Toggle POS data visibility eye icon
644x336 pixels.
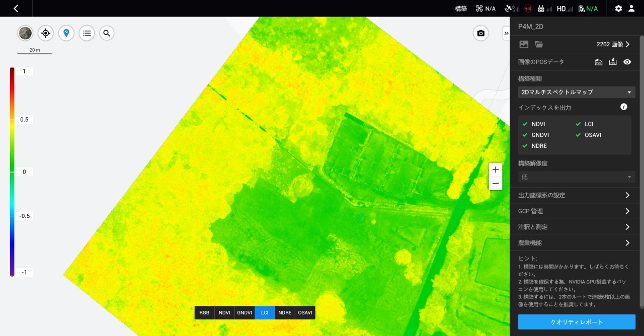[x=627, y=62]
